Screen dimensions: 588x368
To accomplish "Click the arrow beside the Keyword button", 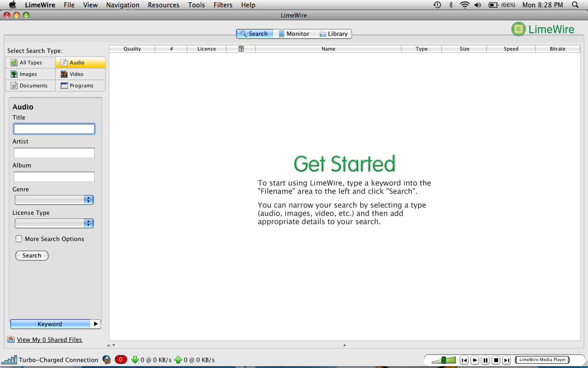I will click(96, 324).
